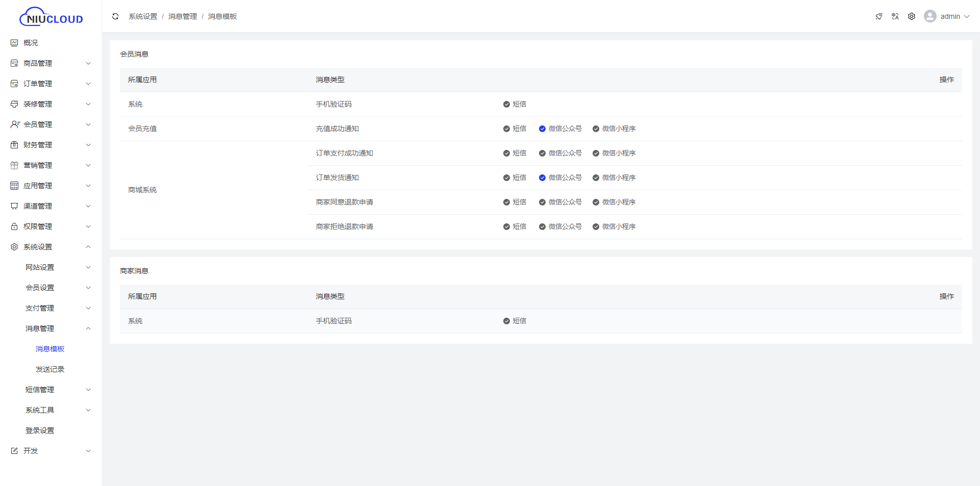980x486 pixels.
Task: Click the 系统设置 breadcrumb link
Action: 143,16
